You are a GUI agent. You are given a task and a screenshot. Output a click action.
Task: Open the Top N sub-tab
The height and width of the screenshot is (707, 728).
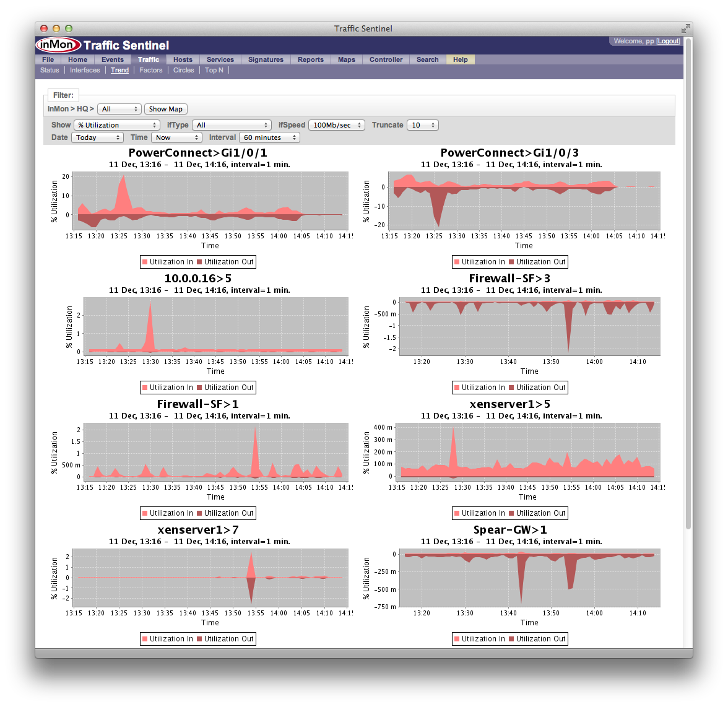(x=214, y=70)
